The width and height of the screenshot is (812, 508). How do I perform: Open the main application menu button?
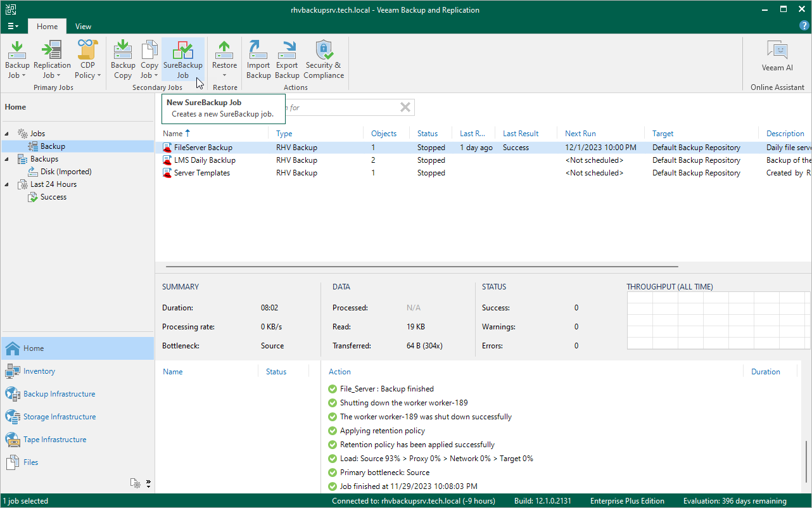pyautogui.click(x=13, y=27)
